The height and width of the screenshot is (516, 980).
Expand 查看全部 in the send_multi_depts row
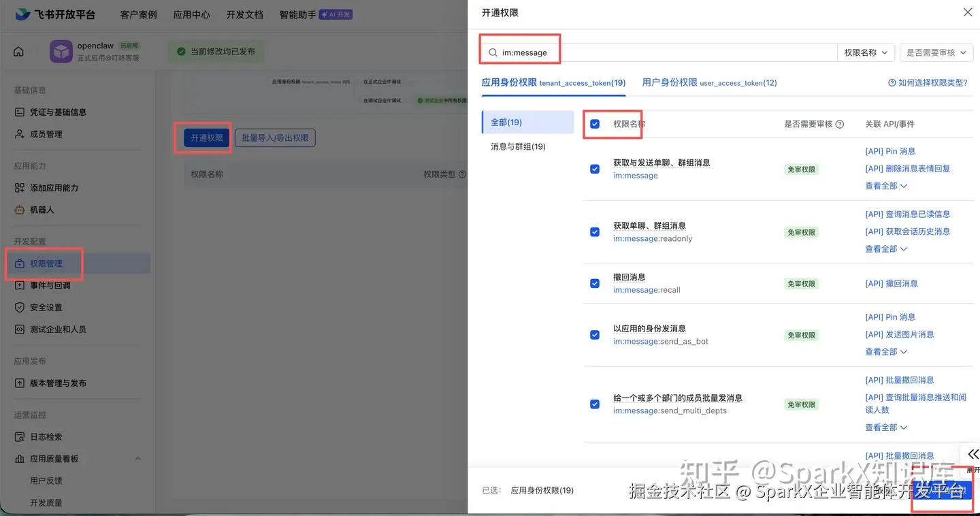[x=886, y=428]
